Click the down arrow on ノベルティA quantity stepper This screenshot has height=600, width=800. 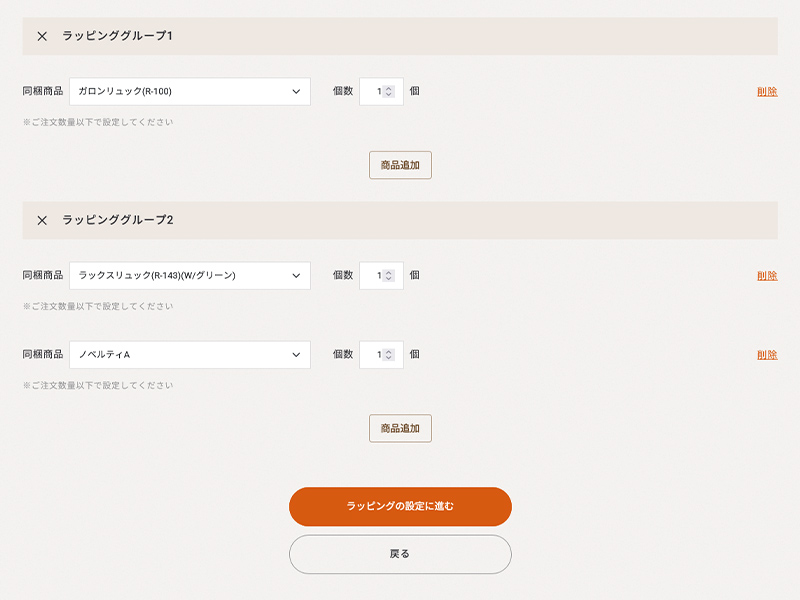[x=387, y=359]
